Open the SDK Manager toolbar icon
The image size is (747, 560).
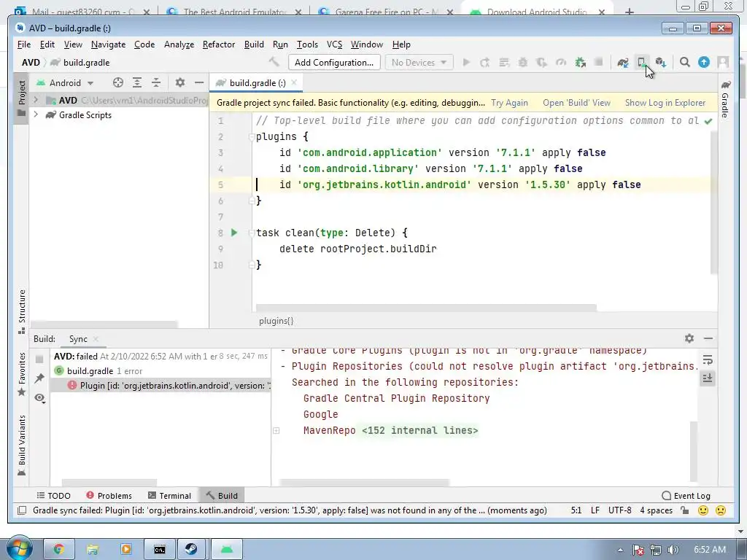pyautogui.click(x=660, y=63)
